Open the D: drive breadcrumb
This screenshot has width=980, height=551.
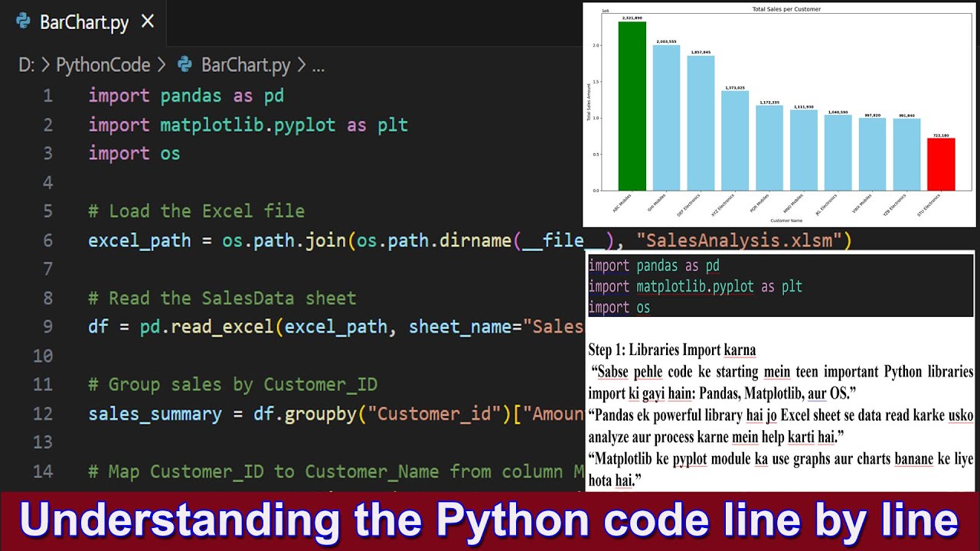(x=27, y=65)
